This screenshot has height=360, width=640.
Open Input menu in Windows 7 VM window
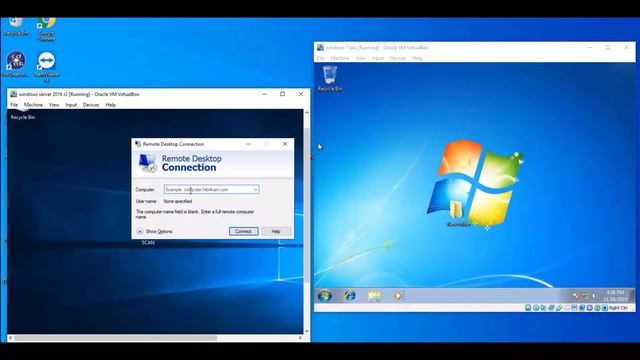[378, 58]
